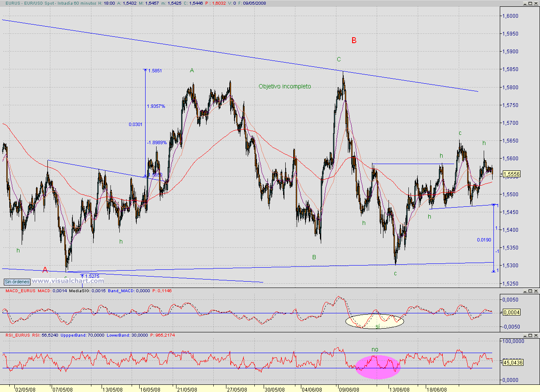Screen dimensions: 540x392
Task: Click the 100,0000 level on the RSI axis
Action: pyautogui.click(x=514, y=341)
